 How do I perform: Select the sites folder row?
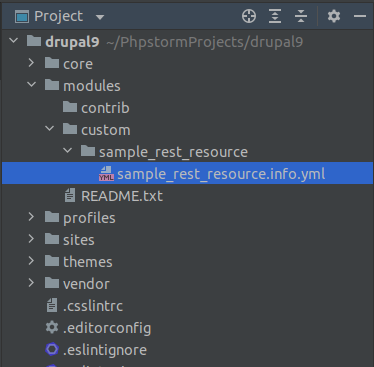[x=187, y=239]
